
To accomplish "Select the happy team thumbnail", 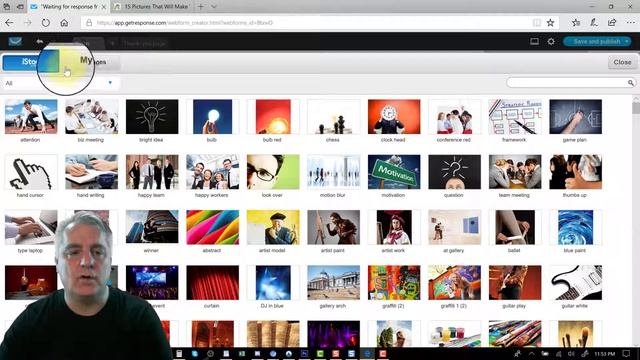I will tap(152, 172).
